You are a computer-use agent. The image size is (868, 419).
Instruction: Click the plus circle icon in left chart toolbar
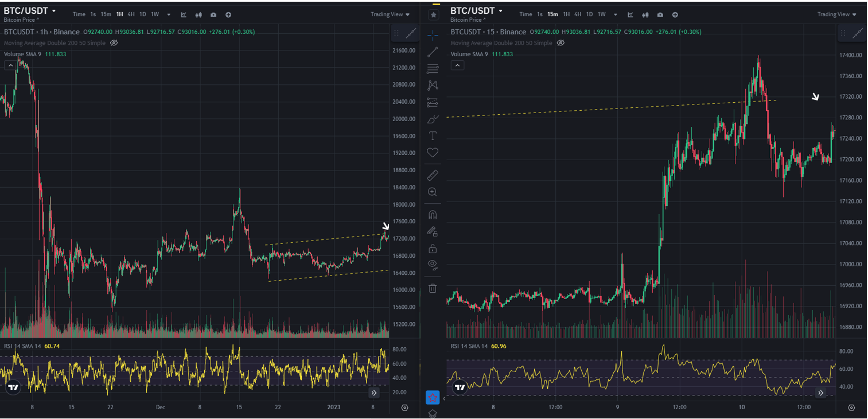tap(228, 14)
